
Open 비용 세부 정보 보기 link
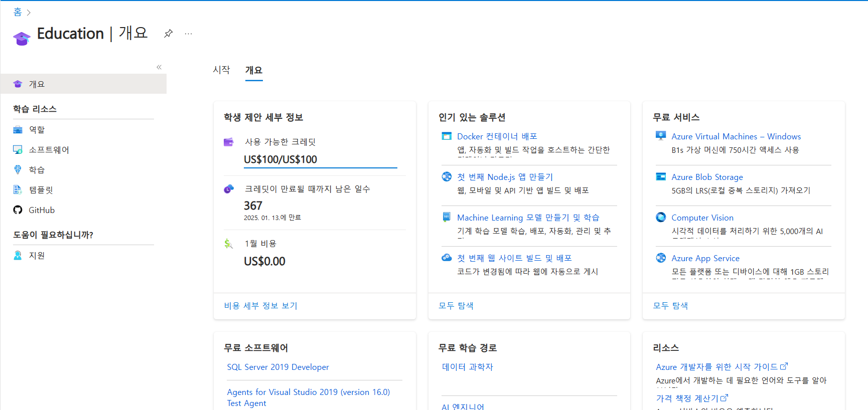point(261,305)
